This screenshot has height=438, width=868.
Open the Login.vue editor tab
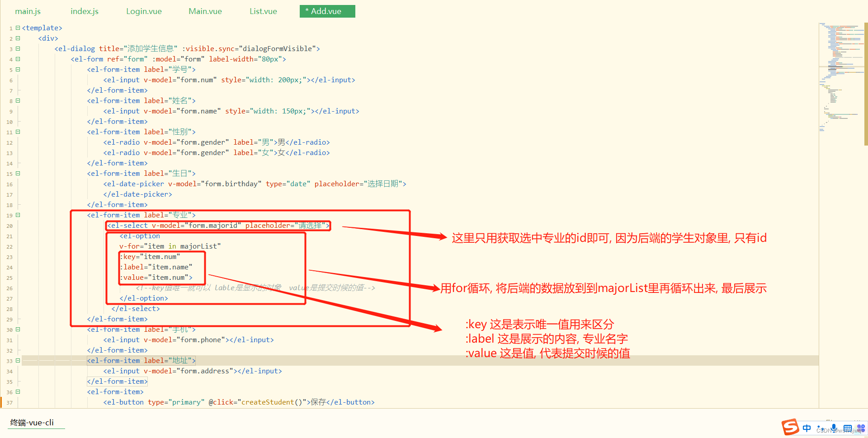tap(144, 11)
